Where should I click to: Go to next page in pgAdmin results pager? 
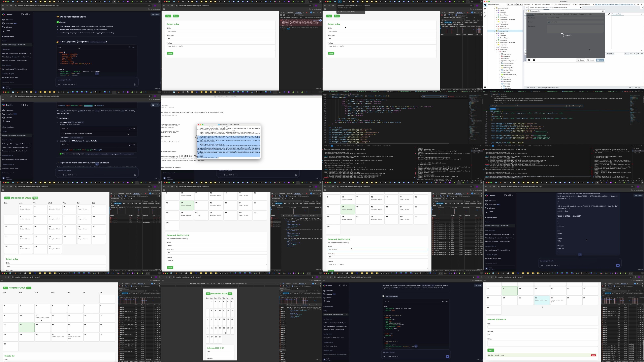(638, 53)
